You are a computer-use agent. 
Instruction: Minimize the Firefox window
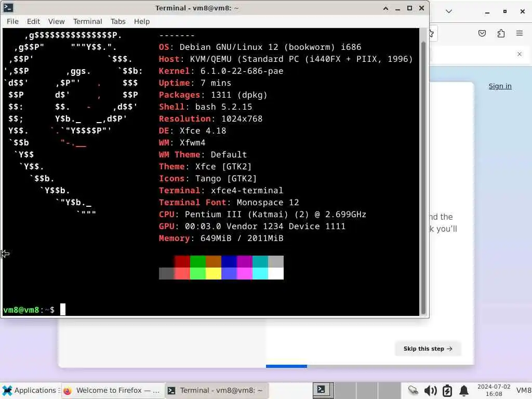point(487,11)
